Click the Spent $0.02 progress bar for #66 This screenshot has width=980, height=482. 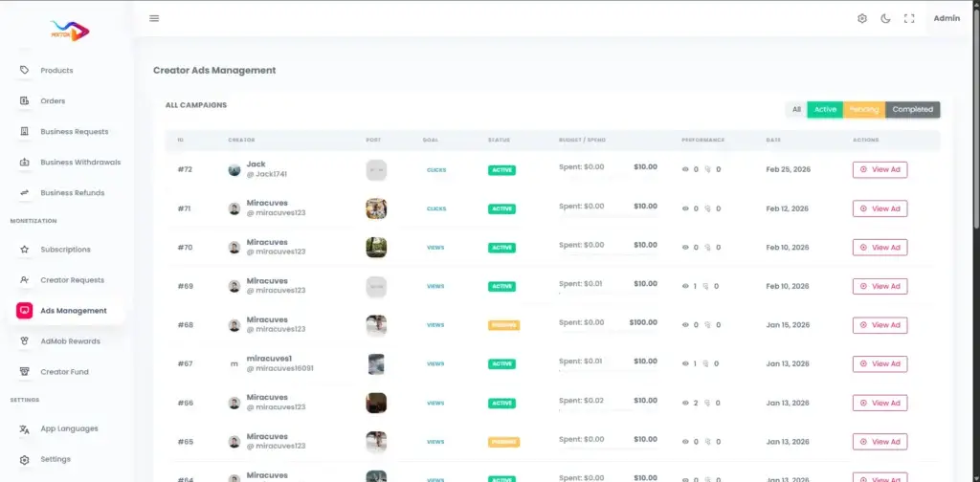click(x=608, y=410)
